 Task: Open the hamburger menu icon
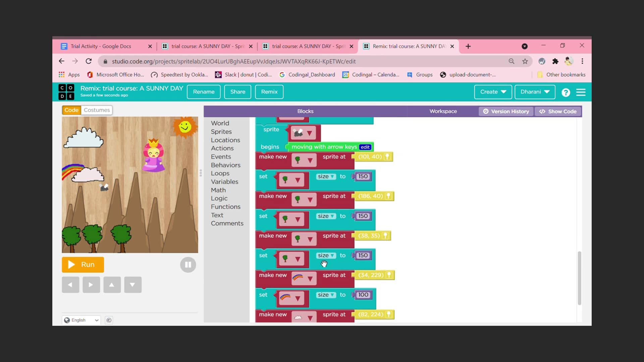point(581,92)
